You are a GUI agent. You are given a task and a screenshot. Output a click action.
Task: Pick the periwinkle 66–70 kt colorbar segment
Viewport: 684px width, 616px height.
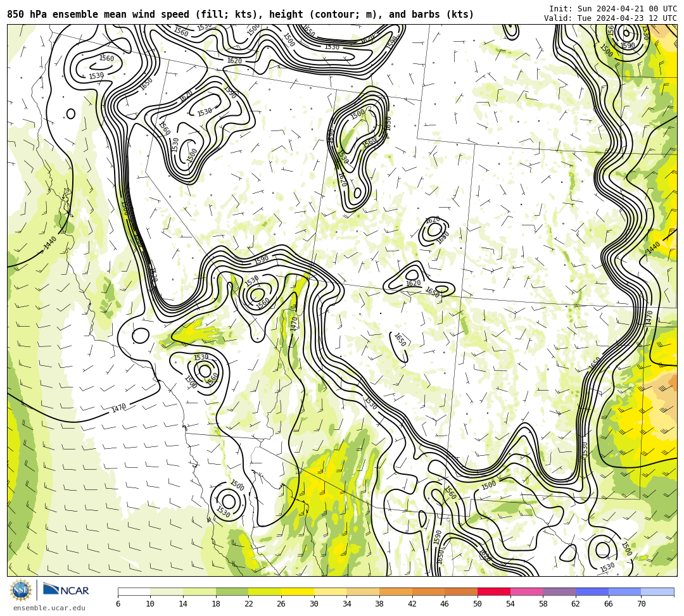(624, 591)
